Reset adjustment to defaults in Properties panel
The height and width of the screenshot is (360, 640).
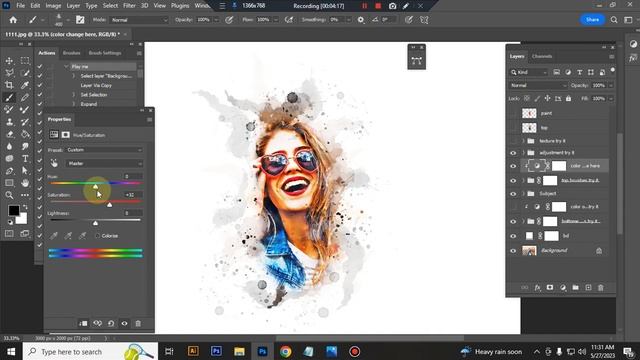111,324
